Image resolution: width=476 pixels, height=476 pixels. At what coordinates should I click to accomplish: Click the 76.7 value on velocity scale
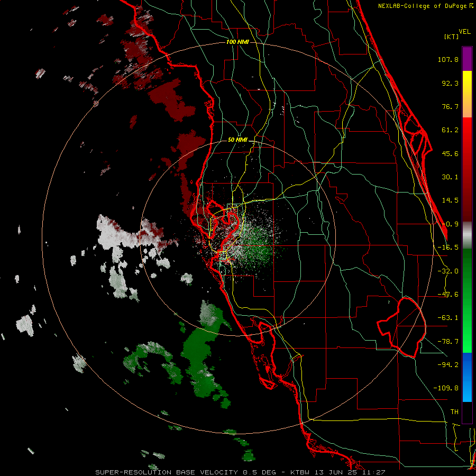(x=450, y=106)
